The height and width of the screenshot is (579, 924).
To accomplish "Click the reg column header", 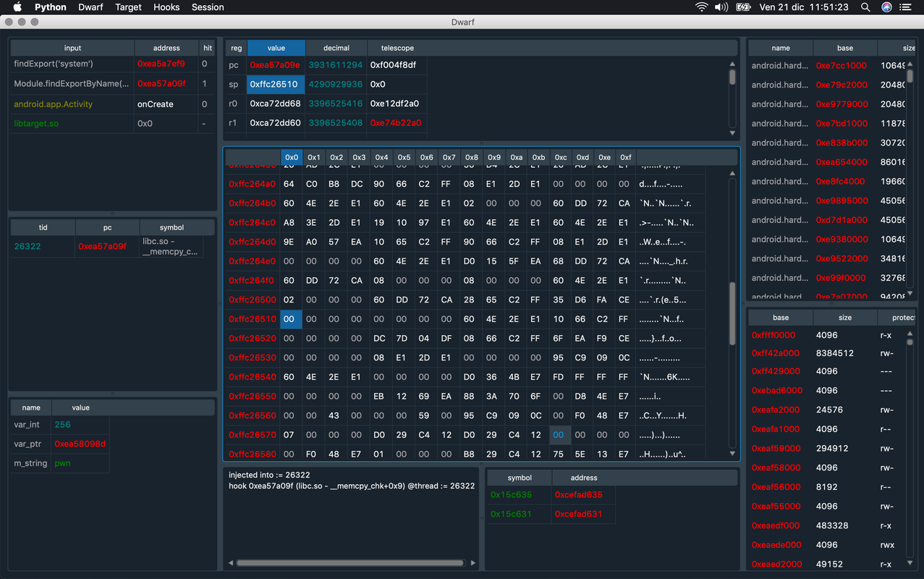I will (236, 48).
